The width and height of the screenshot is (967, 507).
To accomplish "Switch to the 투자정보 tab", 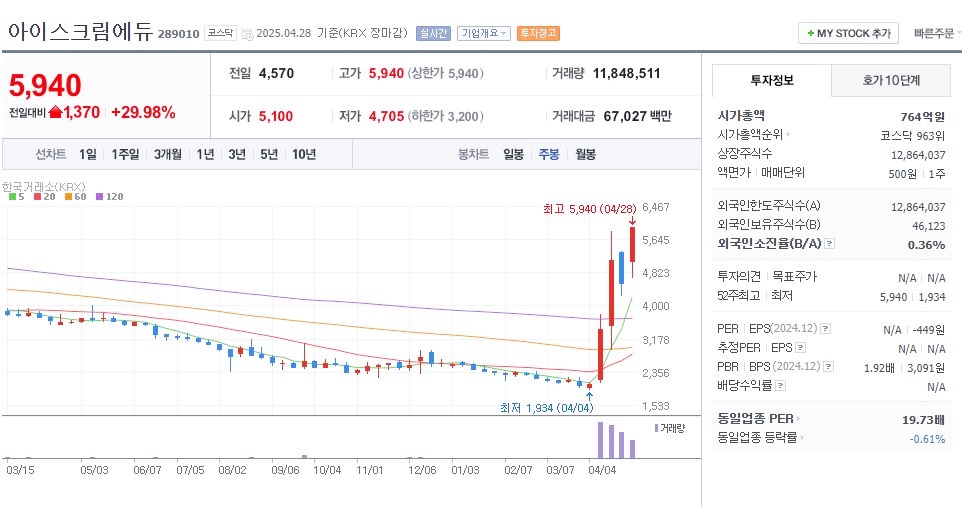I will click(772, 81).
